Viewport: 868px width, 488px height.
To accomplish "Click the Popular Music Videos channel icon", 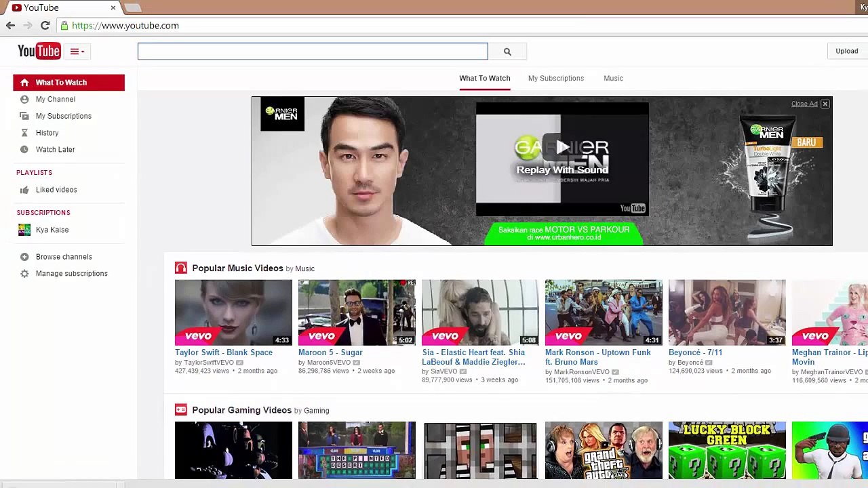I will (180, 268).
